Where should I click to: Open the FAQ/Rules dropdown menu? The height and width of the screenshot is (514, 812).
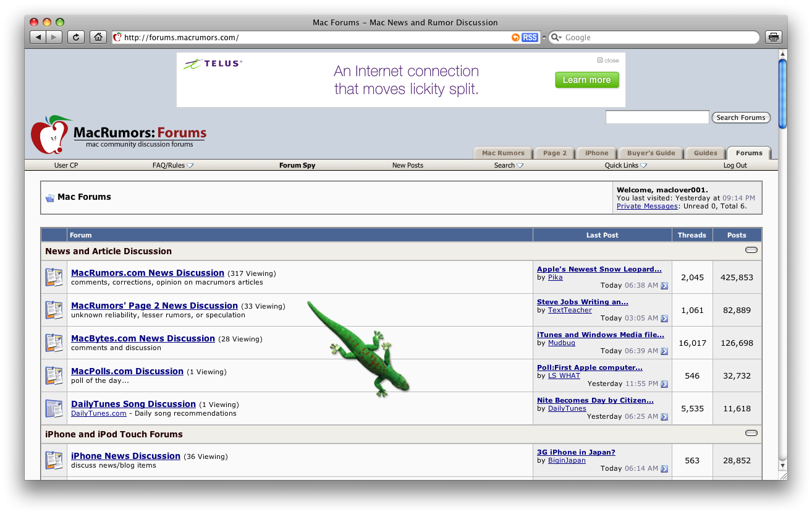173,165
